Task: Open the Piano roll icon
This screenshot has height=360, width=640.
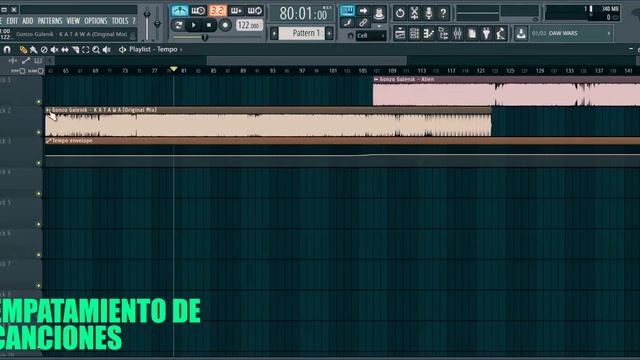Action: [429, 33]
